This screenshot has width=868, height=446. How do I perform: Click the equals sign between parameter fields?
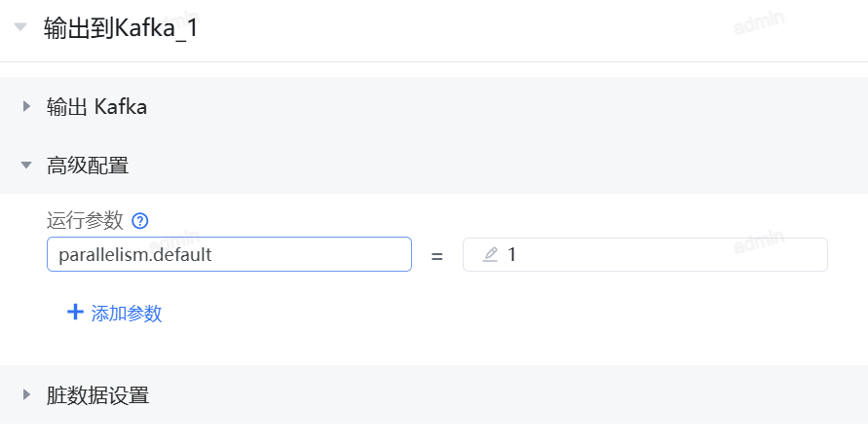[436, 256]
